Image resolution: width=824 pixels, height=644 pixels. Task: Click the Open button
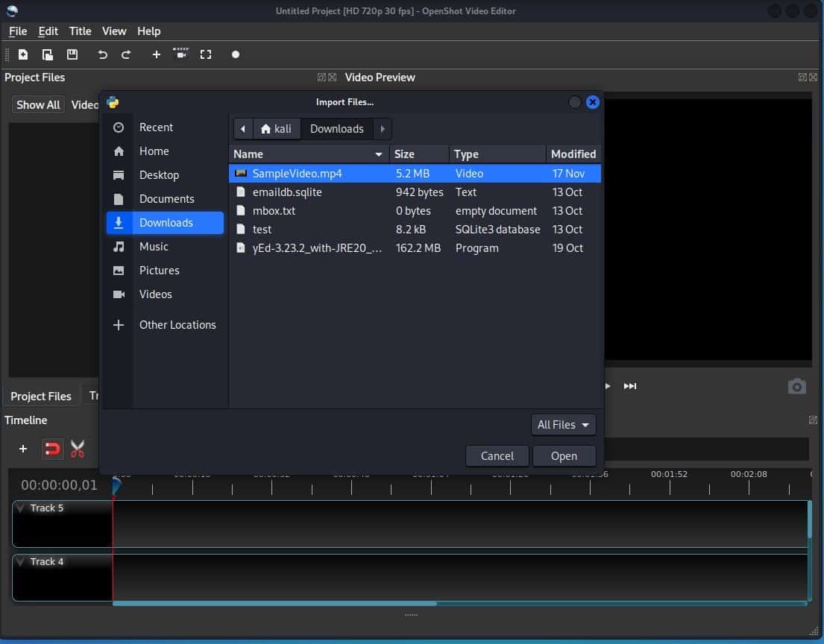click(564, 456)
